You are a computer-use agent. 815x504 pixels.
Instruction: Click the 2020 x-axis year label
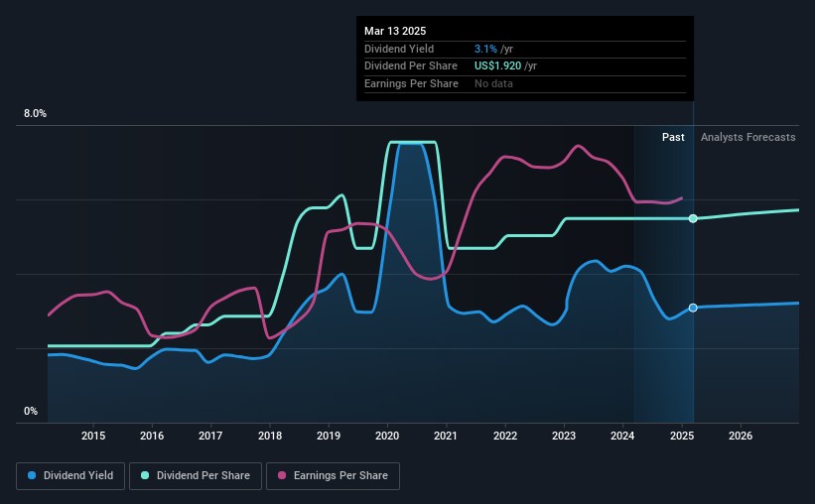387,437
